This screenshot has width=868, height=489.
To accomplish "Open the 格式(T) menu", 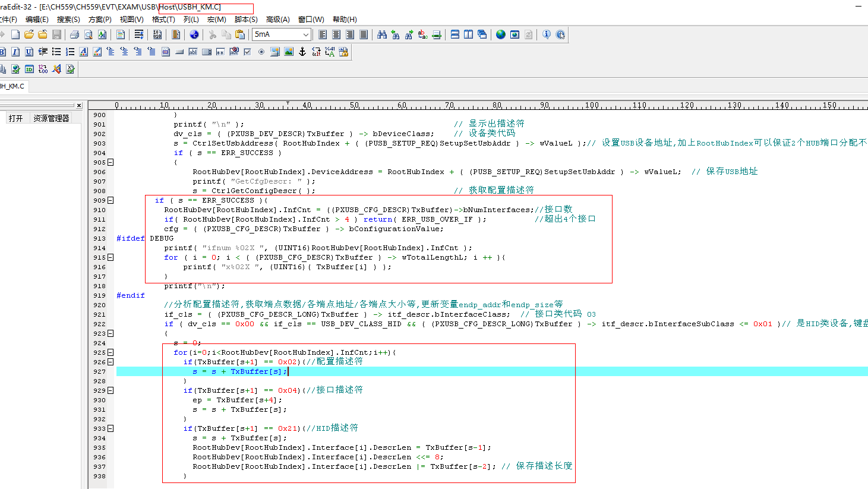I will tap(163, 20).
